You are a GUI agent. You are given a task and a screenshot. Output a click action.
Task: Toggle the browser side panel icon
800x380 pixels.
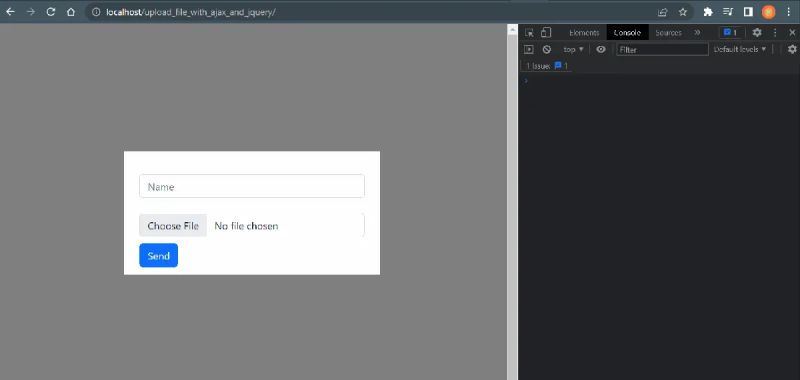748,12
